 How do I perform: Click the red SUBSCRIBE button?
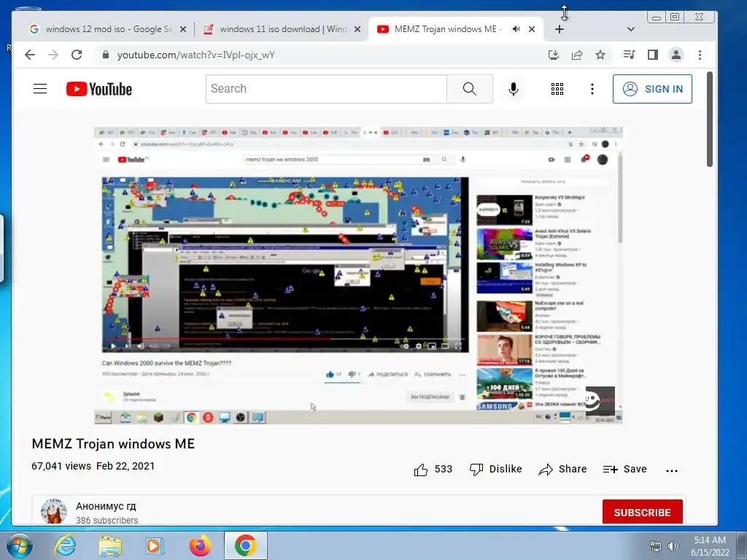coord(642,513)
